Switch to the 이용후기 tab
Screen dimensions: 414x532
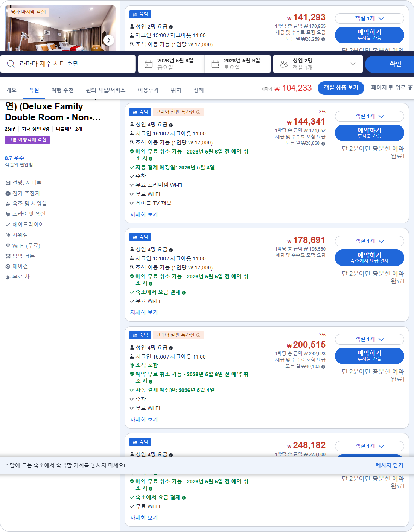pos(148,90)
